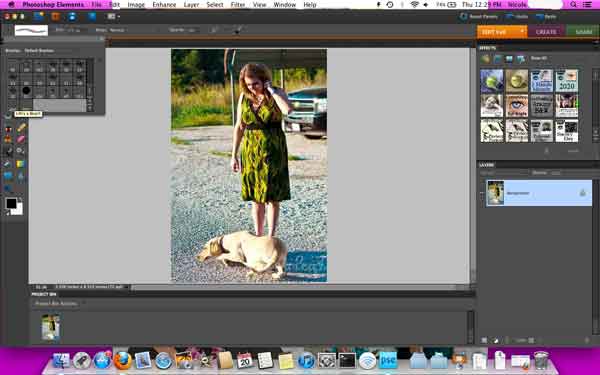Click the square blue icon in the application bar
Viewport: 600px width, 375px height.
click(x=92, y=16)
